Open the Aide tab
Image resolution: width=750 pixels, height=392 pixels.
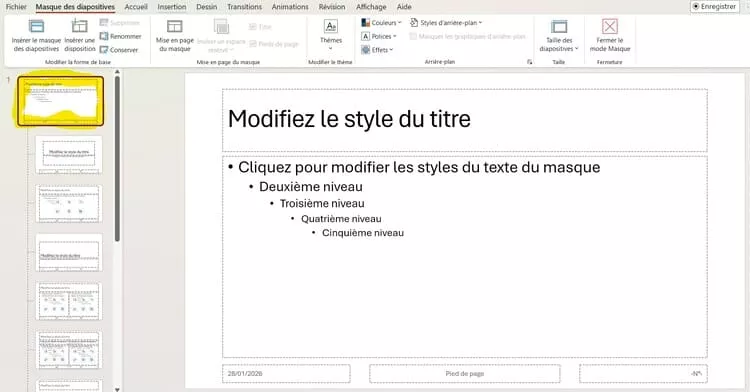click(x=404, y=7)
